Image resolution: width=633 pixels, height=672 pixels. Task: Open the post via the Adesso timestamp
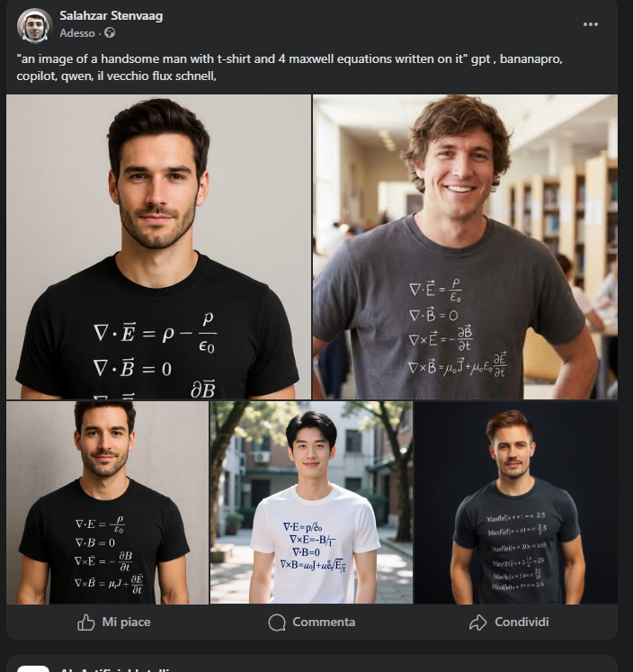[x=77, y=33]
